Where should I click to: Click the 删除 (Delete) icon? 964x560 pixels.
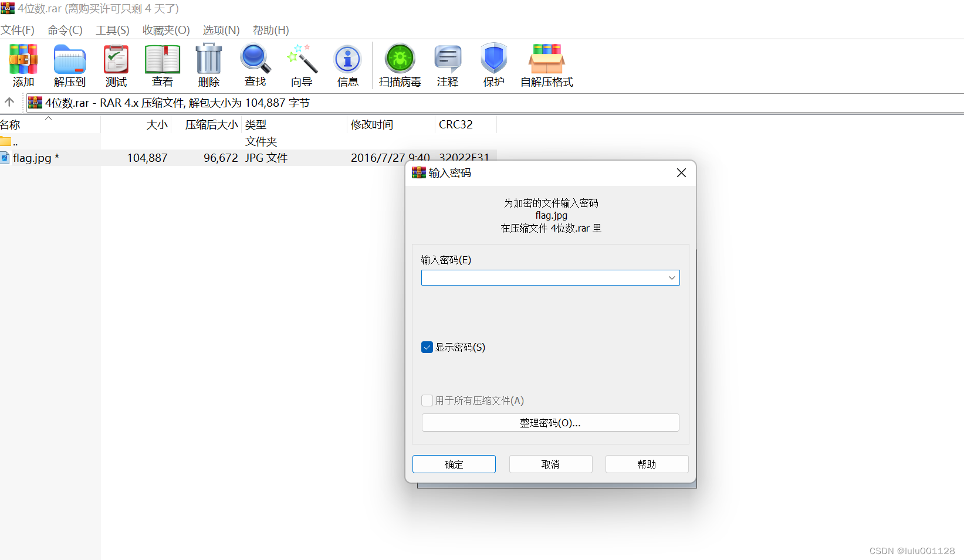point(208,65)
